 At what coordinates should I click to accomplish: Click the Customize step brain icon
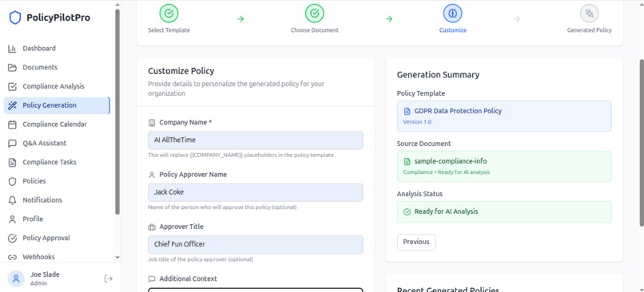tap(452, 14)
